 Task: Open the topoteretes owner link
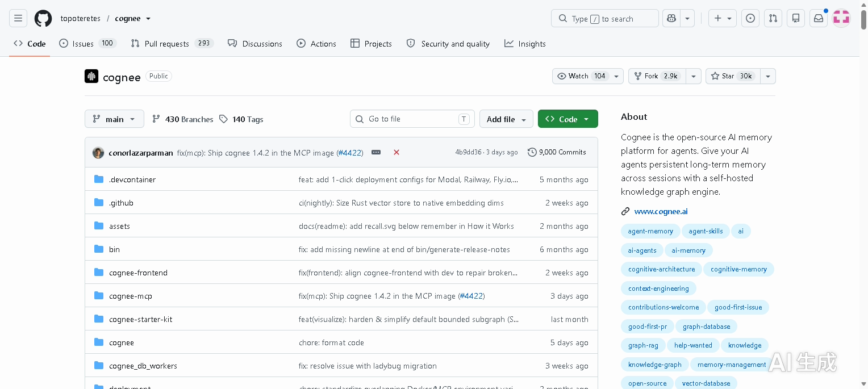(80, 19)
